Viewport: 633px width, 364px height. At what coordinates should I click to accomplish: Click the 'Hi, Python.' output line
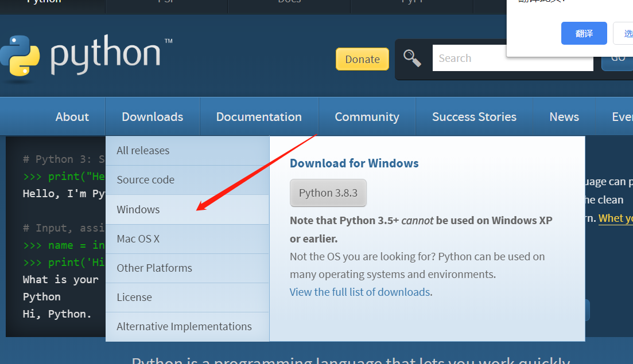(x=57, y=314)
